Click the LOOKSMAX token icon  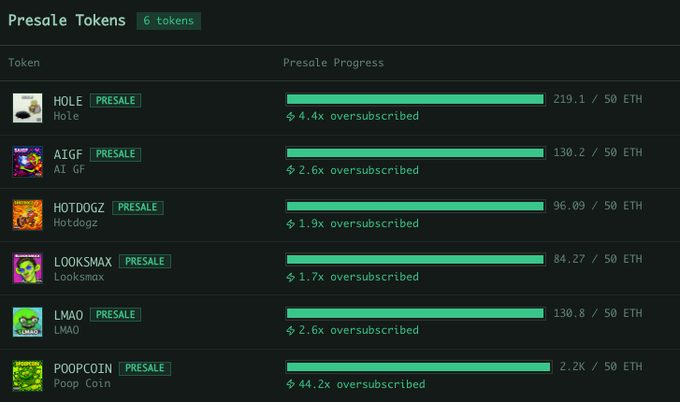pyautogui.click(x=27, y=268)
